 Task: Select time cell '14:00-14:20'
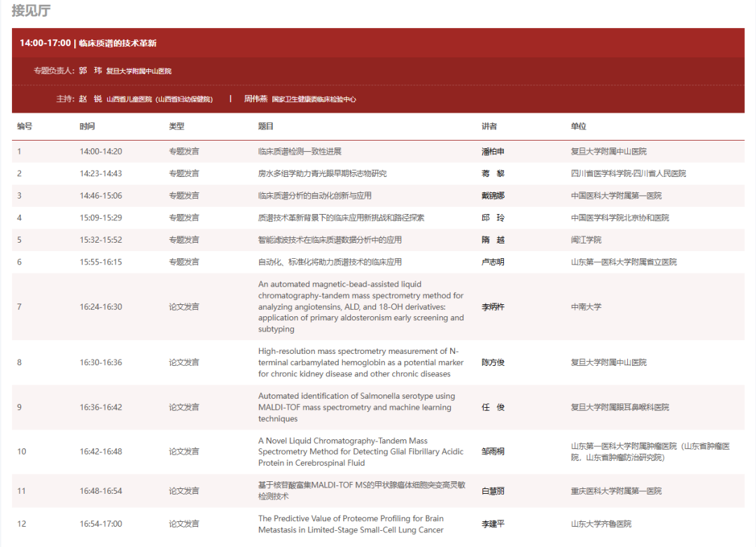pyautogui.click(x=101, y=151)
